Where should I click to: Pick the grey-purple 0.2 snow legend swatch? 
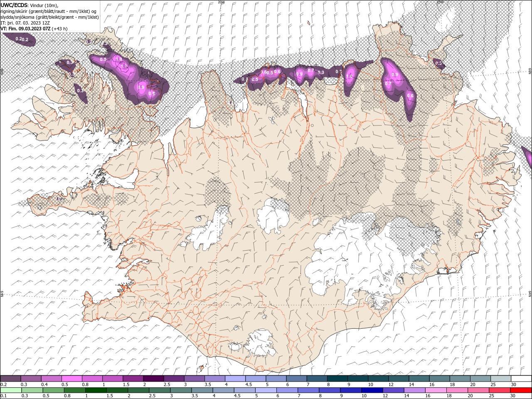[x=10, y=379]
